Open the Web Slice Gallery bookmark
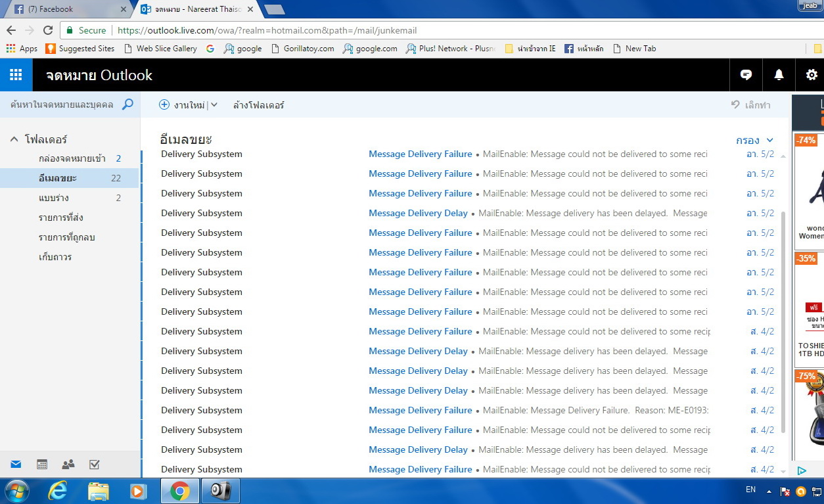824x504 pixels. (160, 49)
